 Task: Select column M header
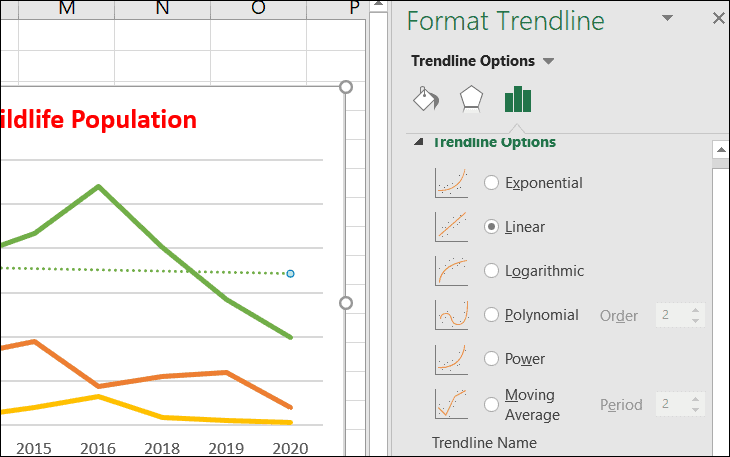pyautogui.click(x=67, y=9)
